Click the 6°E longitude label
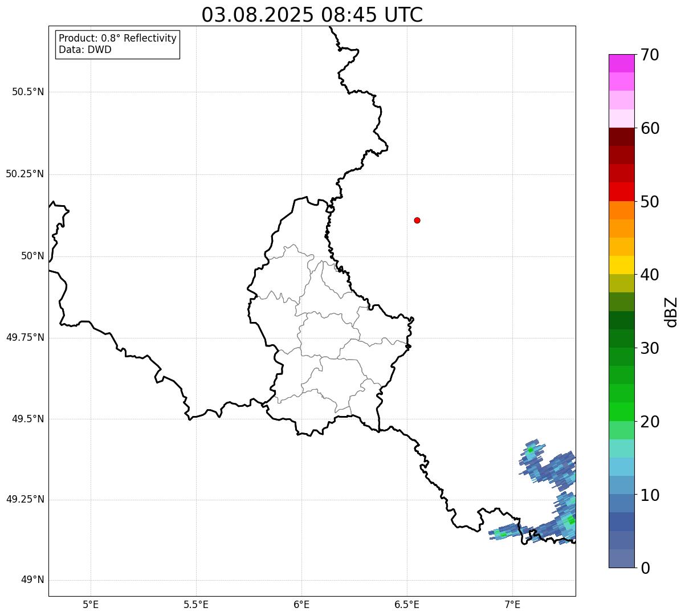 pyautogui.click(x=301, y=604)
